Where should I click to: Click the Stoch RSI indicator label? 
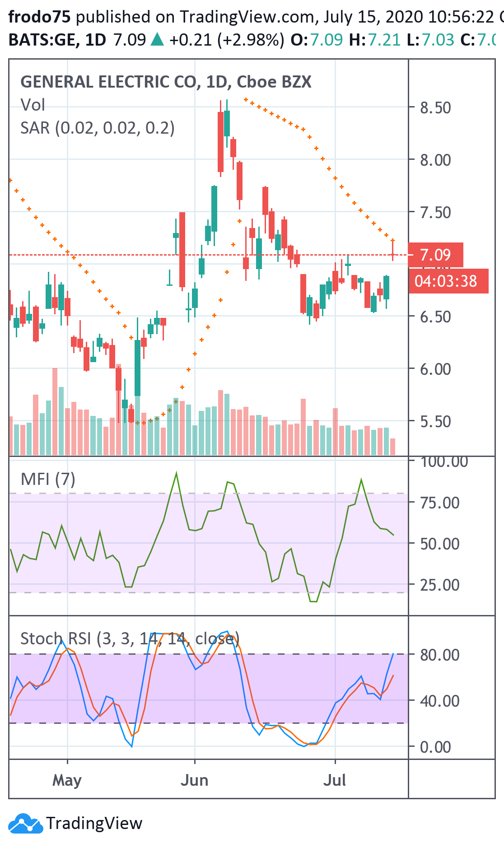click(x=130, y=638)
